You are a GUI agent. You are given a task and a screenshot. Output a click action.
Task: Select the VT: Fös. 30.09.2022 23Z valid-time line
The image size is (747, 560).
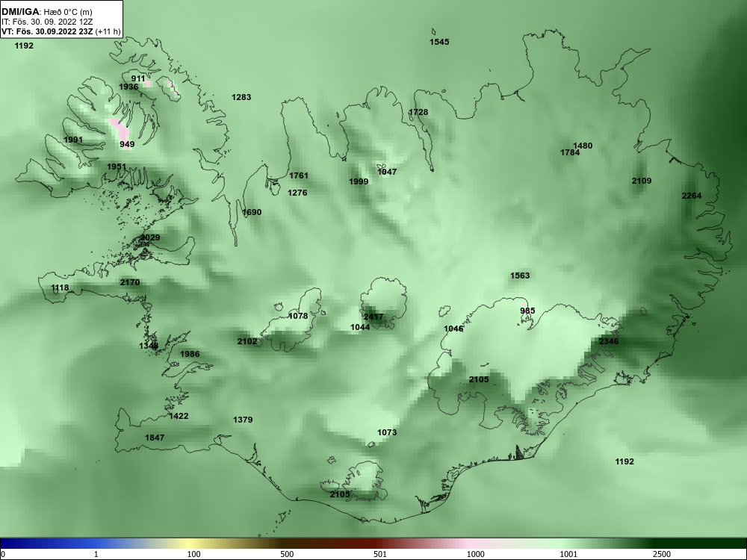click(x=61, y=31)
